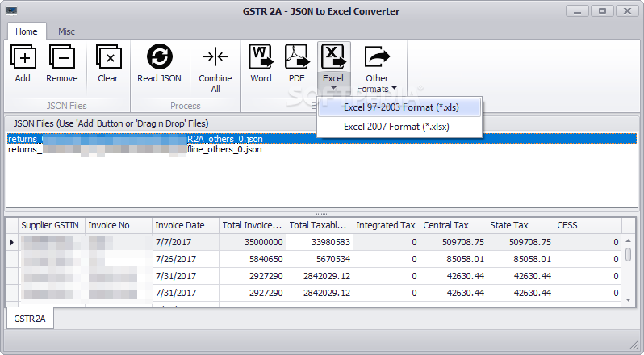
Task: Switch to the Home ribbon tab
Action: click(27, 31)
